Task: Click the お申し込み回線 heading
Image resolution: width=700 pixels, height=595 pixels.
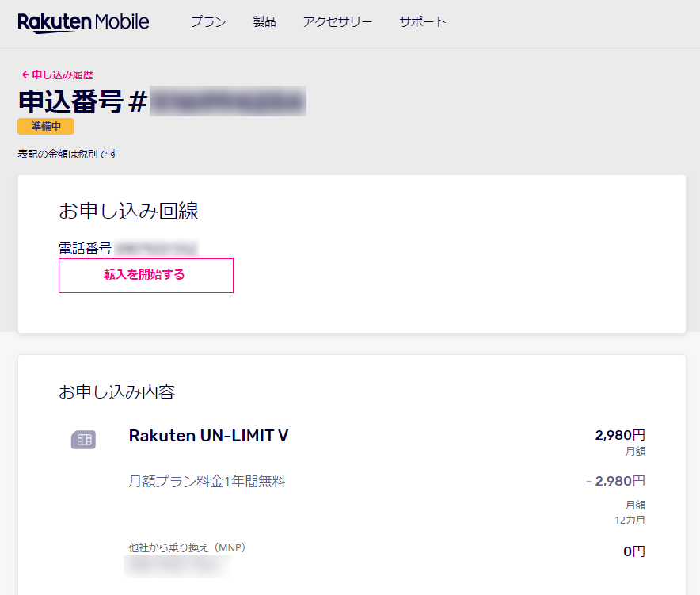Action: (128, 211)
